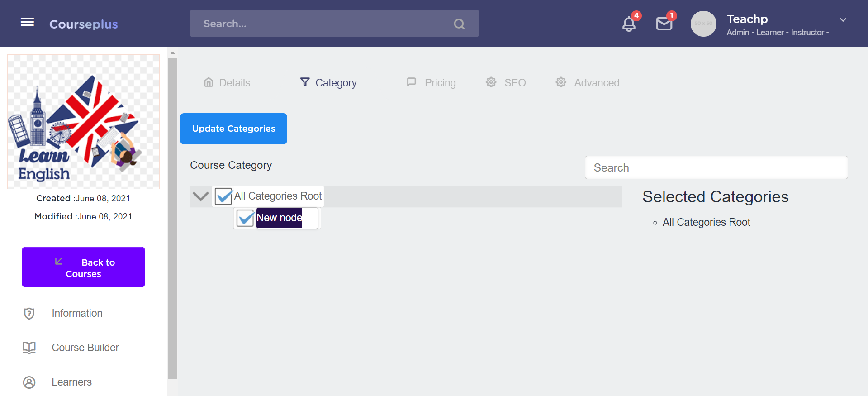868x396 pixels.
Task: Click the Course Builder book icon
Action: 29,348
